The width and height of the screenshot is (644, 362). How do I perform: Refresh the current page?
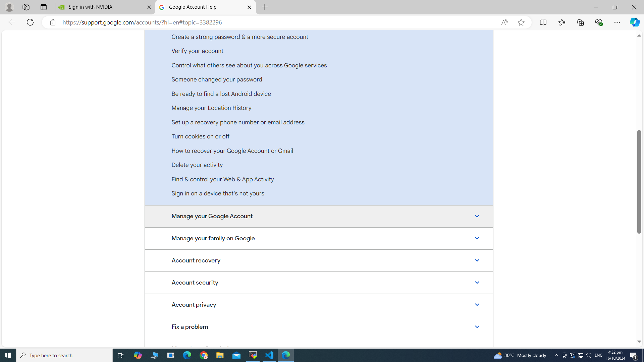[x=30, y=22]
